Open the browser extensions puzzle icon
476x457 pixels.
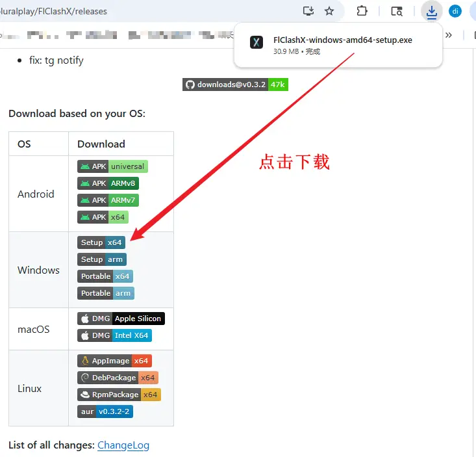362,11
